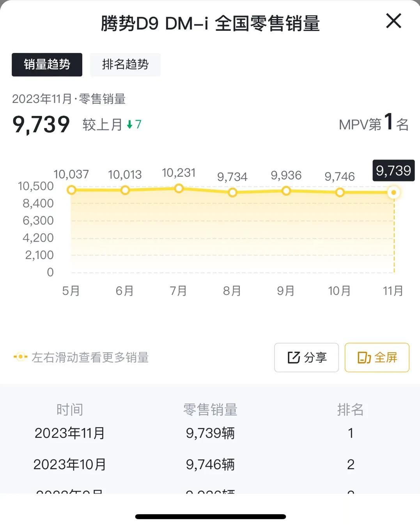This screenshot has width=420, height=527.
Task: Click the 2023年10月 table row date
Action: 70,464
